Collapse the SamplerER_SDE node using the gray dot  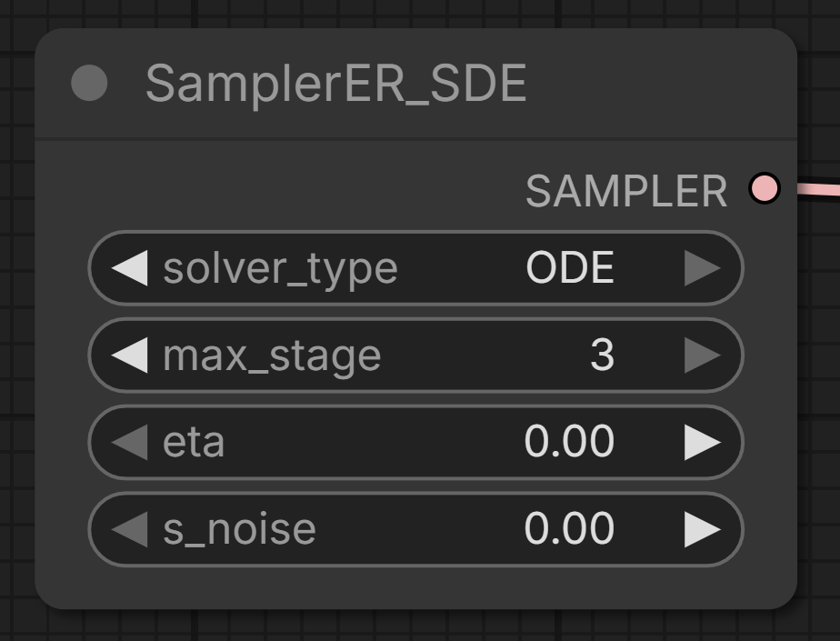click(x=89, y=83)
